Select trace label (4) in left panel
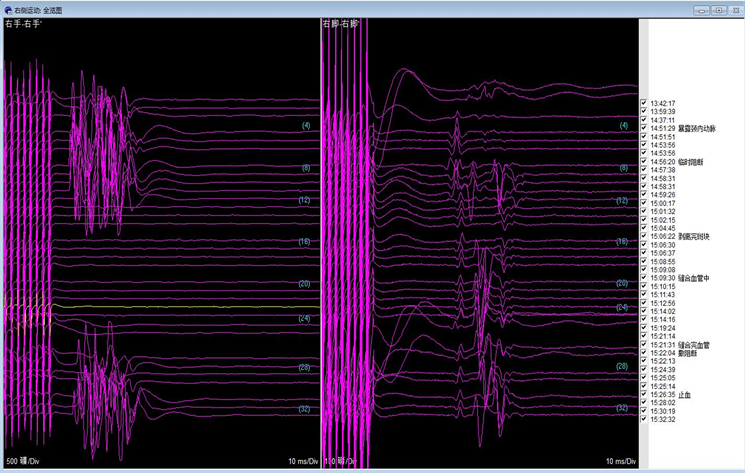The image size is (745, 473). 305,126
